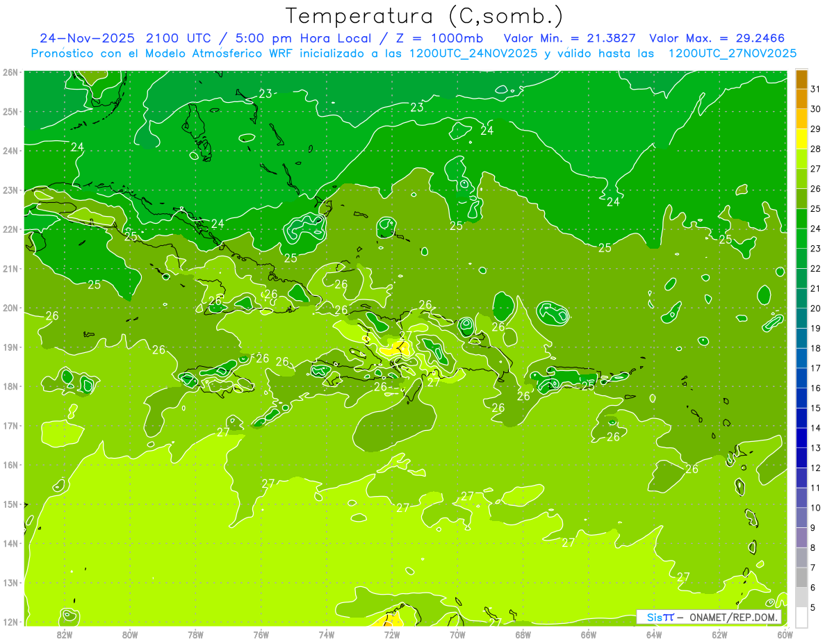Click the longitude label 76W

261,634
